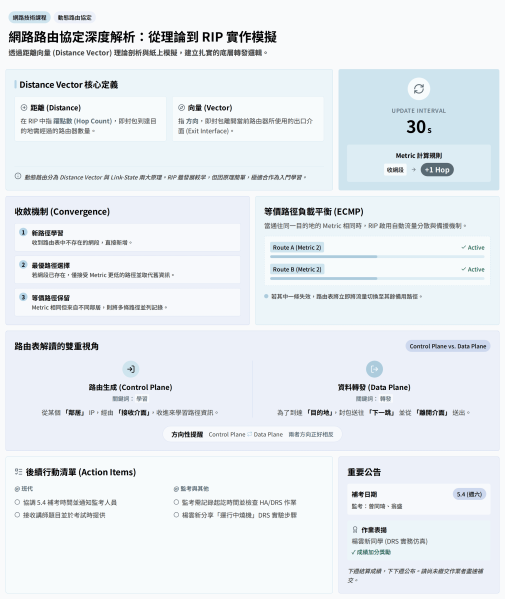Click the award icon beside 作業表揚
The height and width of the screenshot is (599, 505).
(355, 529)
